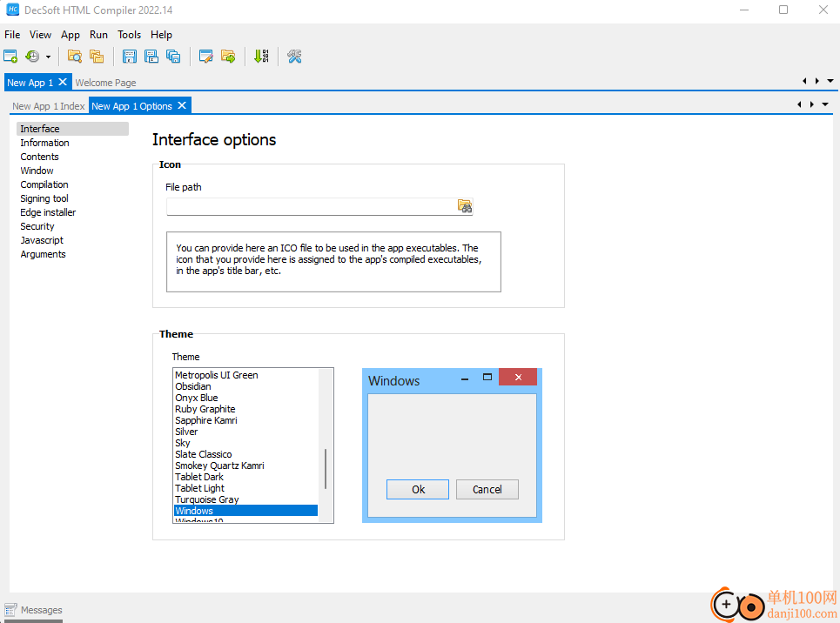840x623 pixels.
Task: Create a new app with toolbar icon
Action: tap(10, 57)
